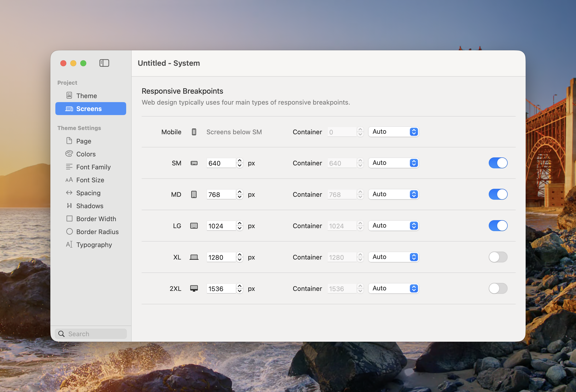
Task: Click the LG width field showing 1024
Action: (x=221, y=226)
